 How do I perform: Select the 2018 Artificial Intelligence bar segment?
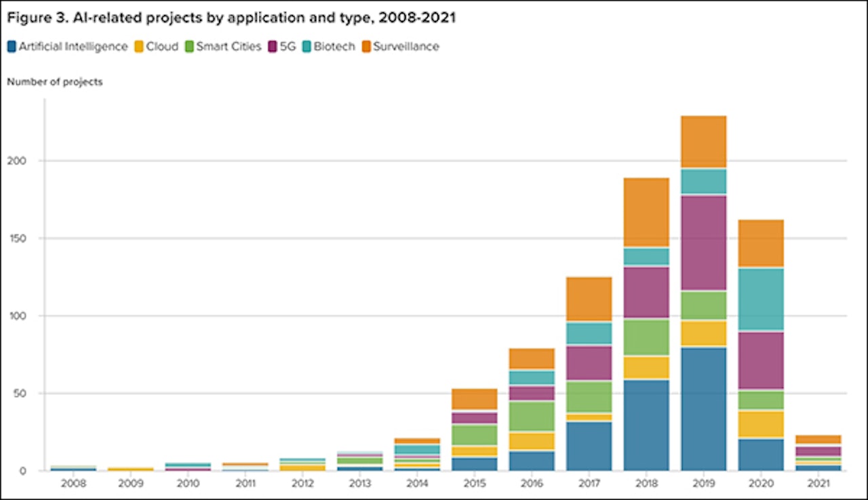tap(646, 425)
